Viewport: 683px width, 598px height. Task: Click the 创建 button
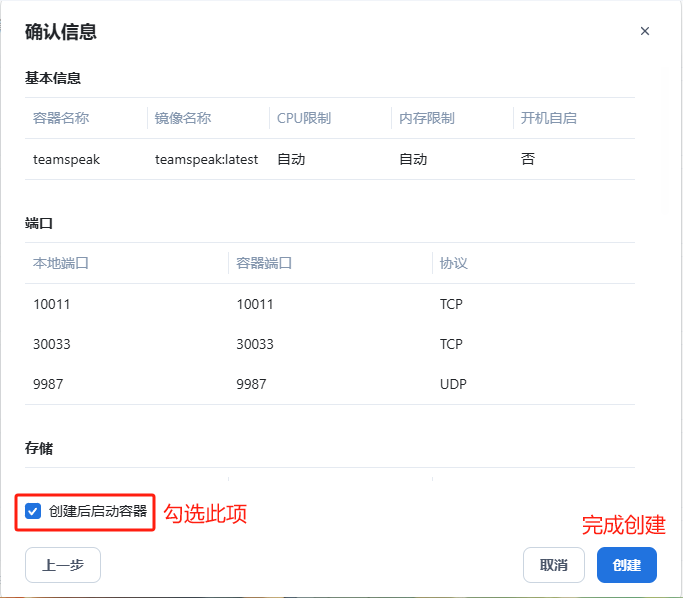click(626, 564)
